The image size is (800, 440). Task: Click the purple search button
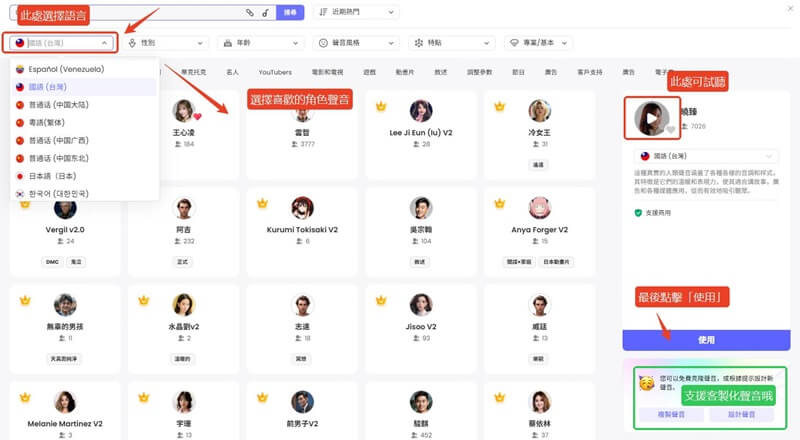pyautogui.click(x=290, y=12)
